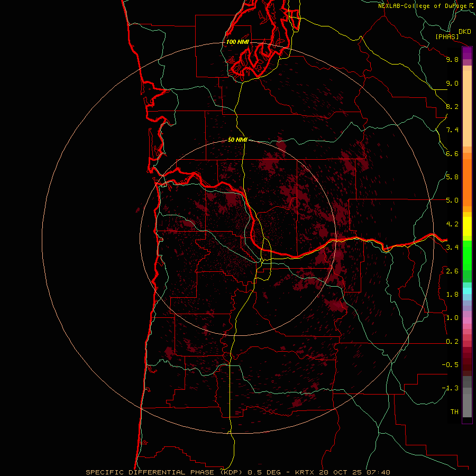Click the 5.8 value on color scale
Image resolution: width=476 pixels, height=476 pixels.
pos(452,177)
